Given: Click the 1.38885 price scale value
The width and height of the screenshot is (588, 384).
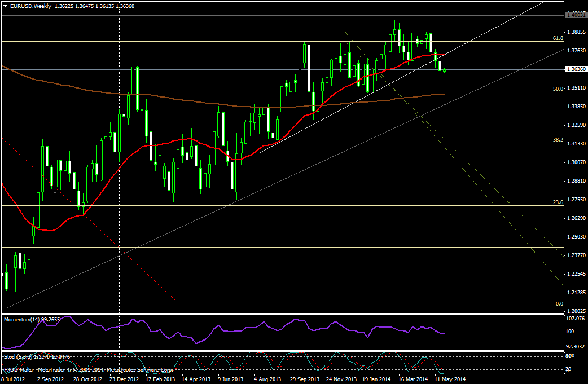Looking at the screenshot, I should (x=576, y=32).
